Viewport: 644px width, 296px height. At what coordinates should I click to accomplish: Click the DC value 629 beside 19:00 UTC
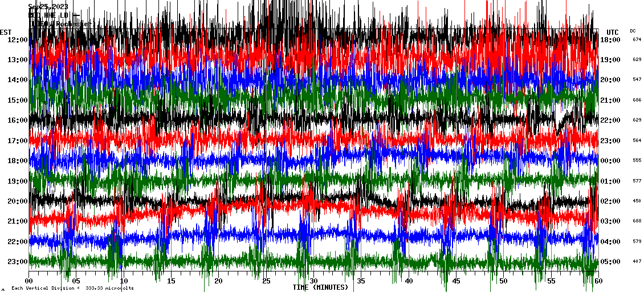[637, 60]
